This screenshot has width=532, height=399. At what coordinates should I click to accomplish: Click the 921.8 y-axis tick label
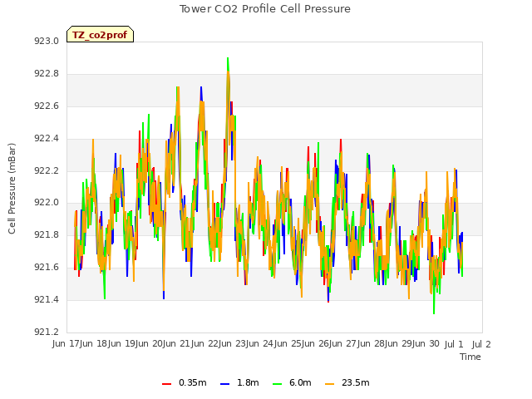click(47, 235)
